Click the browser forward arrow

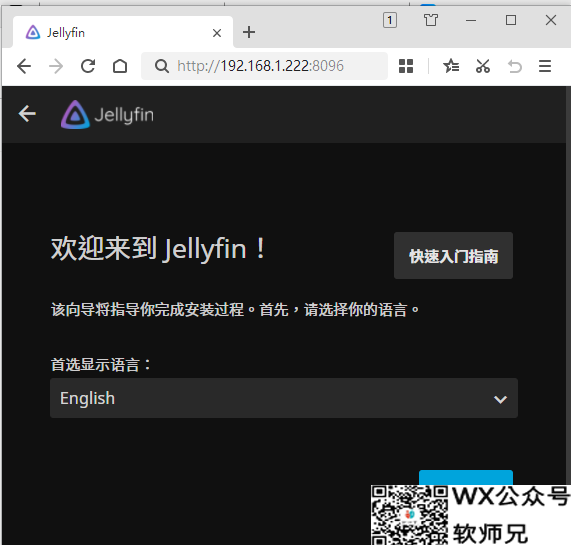tap(56, 66)
